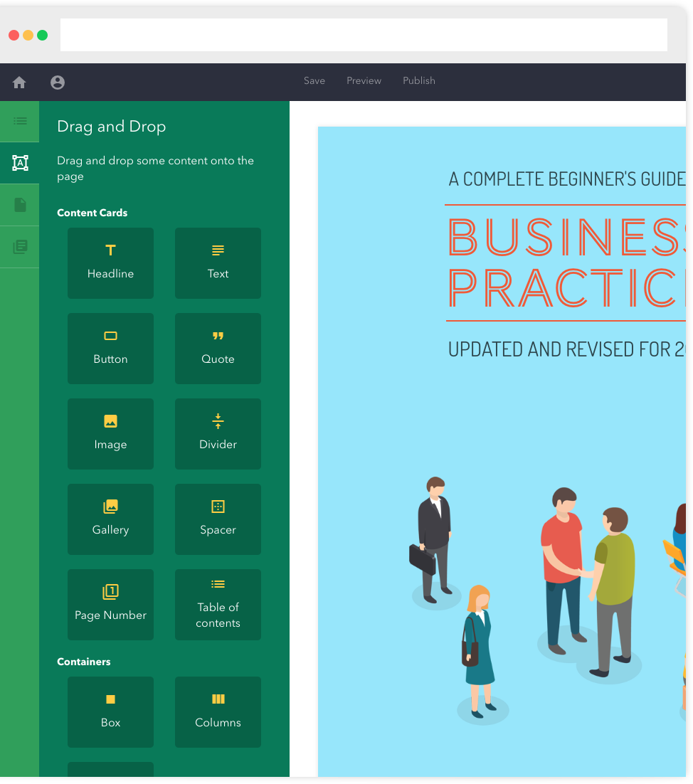This screenshot has width=693, height=784.
Task: Pick the Text content card
Action: [x=218, y=263]
